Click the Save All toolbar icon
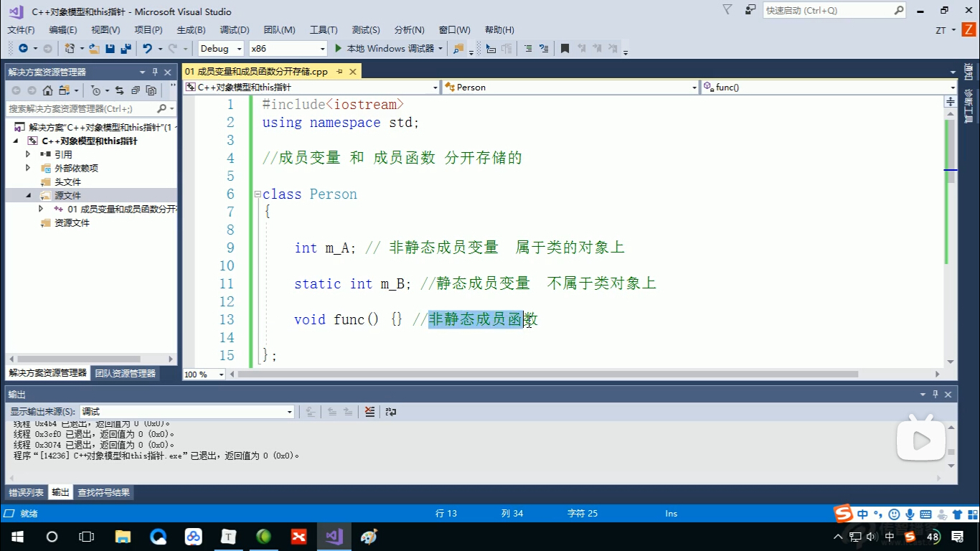Image resolution: width=980 pixels, height=551 pixels. [x=126, y=49]
